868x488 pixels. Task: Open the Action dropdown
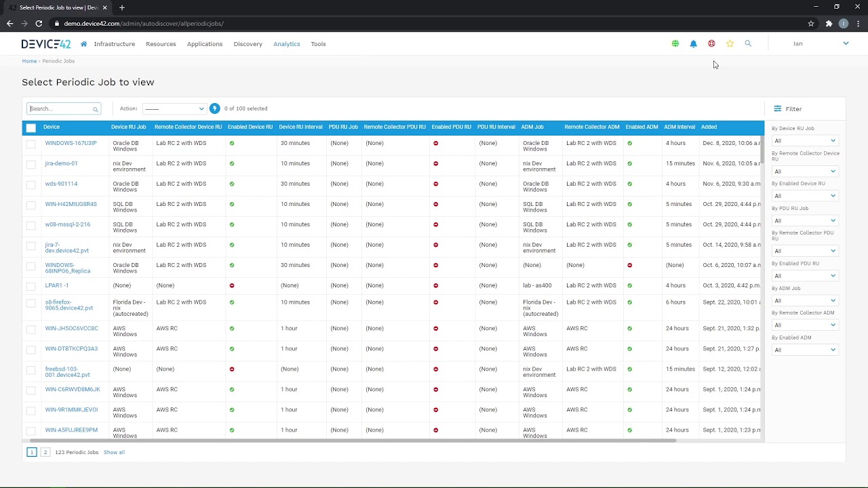(174, 108)
